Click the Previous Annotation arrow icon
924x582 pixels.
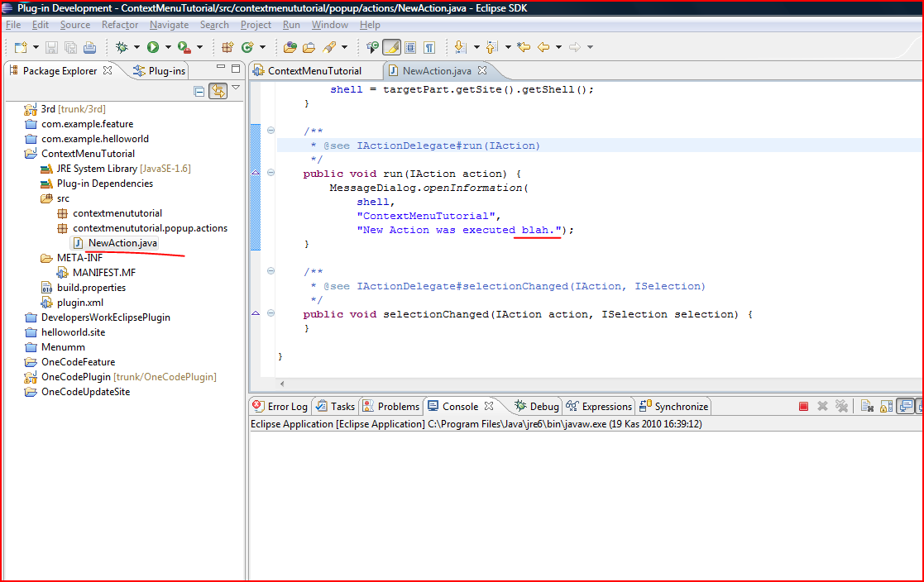[x=492, y=47]
